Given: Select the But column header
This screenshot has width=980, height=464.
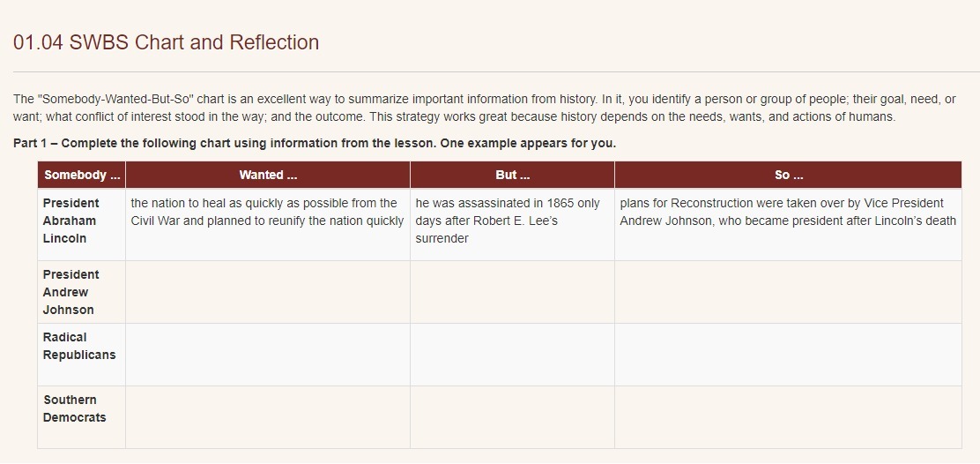Looking at the screenshot, I should [x=513, y=175].
